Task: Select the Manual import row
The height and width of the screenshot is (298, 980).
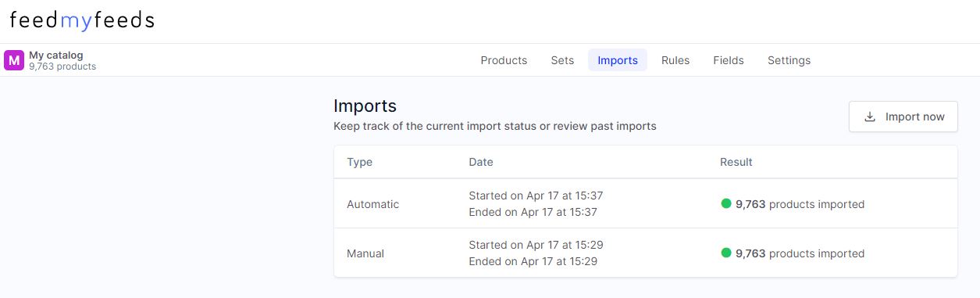Action: point(645,253)
